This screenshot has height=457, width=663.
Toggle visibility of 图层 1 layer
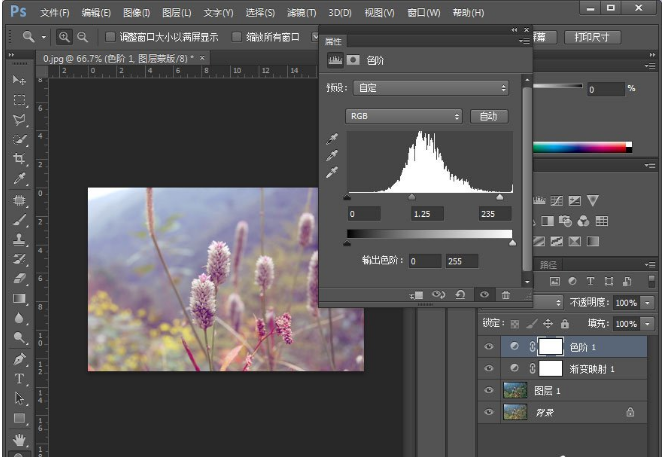pos(489,390)
